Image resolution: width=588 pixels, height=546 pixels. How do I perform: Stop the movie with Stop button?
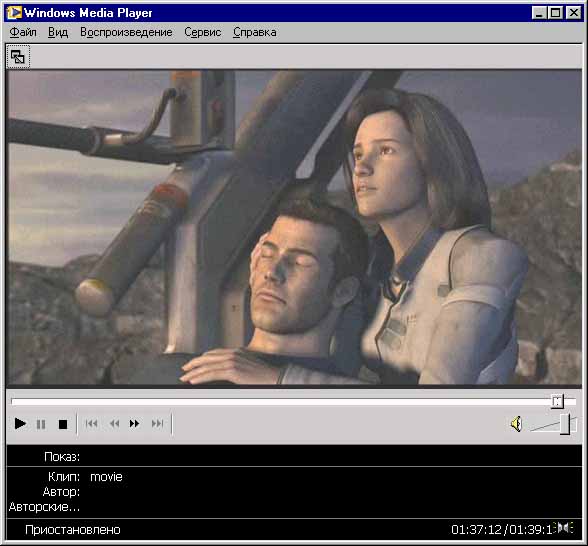[63, 424]
